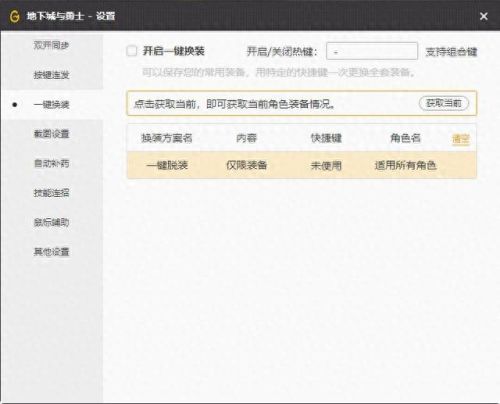Click the orange 清空 link
This screenshot has height=404, width=500.
coord(461,139)
